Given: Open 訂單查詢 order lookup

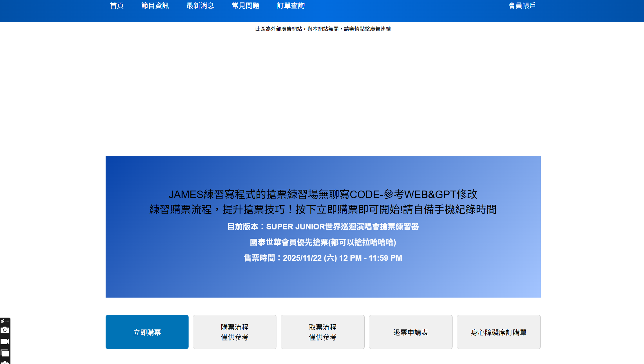Looking at the screenshot, I should pyautogui.click(x=291, y=6).
